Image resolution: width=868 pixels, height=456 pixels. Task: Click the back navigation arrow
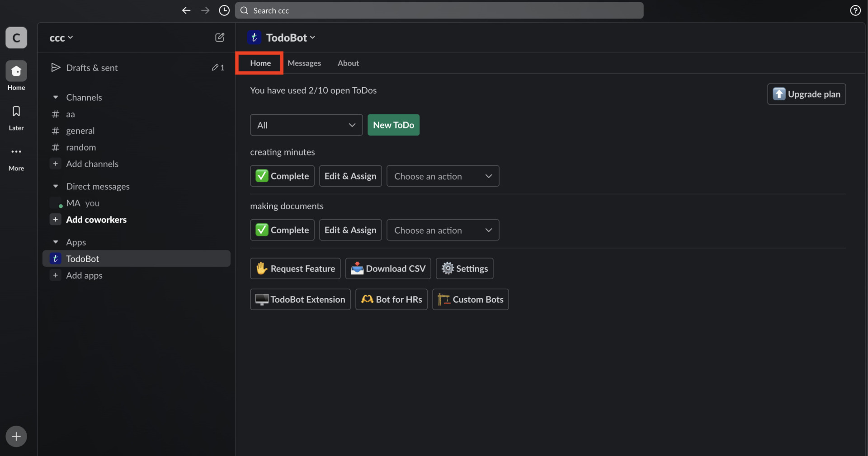pos(186,10)
